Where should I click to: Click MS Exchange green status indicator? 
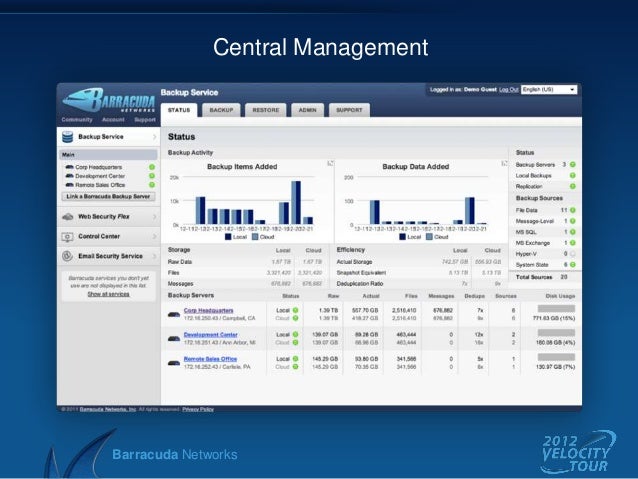pos(572,243)
